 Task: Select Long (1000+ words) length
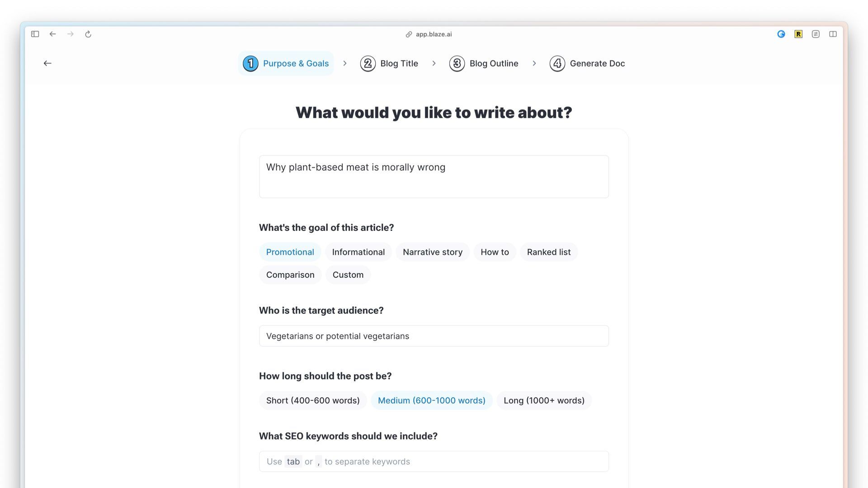(544, 400)
